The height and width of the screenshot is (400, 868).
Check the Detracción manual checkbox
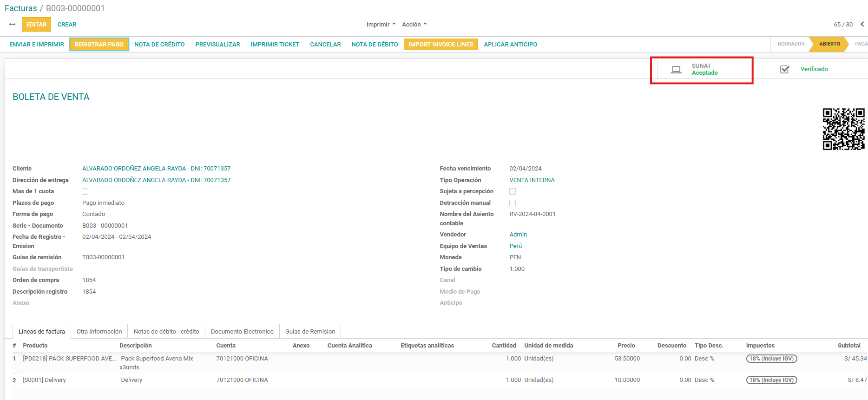point(513,203)
